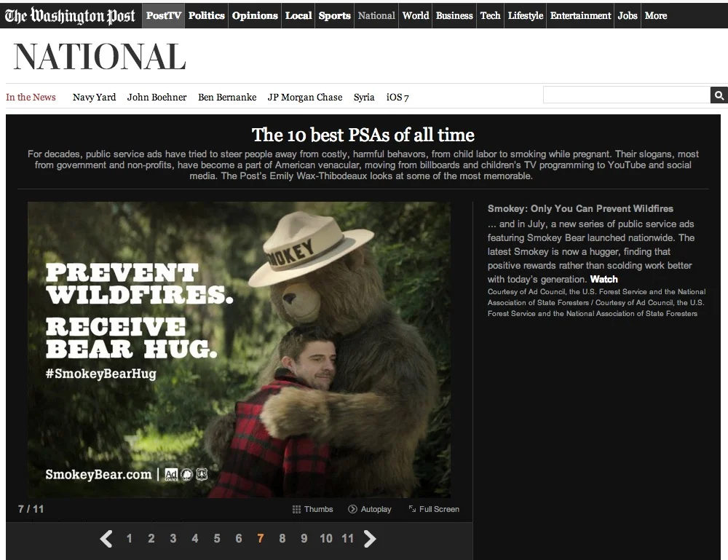The image size is (728, 560).
Task: Open the World section
Action: click(x=416, y=15)
